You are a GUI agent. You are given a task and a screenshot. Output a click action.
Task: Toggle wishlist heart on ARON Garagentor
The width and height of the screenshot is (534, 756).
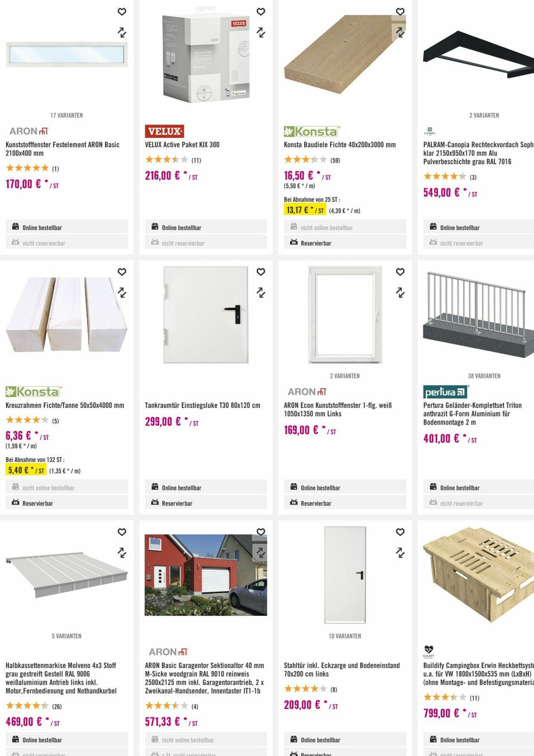(261, 532)
